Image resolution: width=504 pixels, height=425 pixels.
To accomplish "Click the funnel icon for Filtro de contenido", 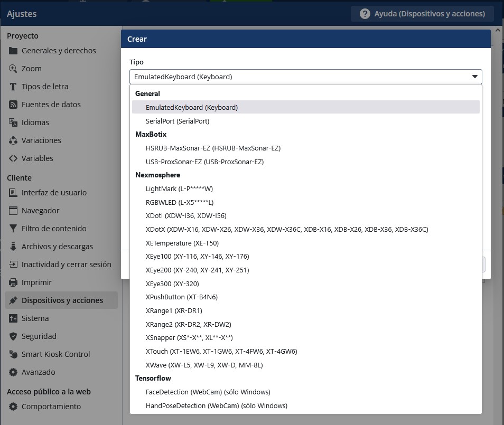I will [13, 229].
